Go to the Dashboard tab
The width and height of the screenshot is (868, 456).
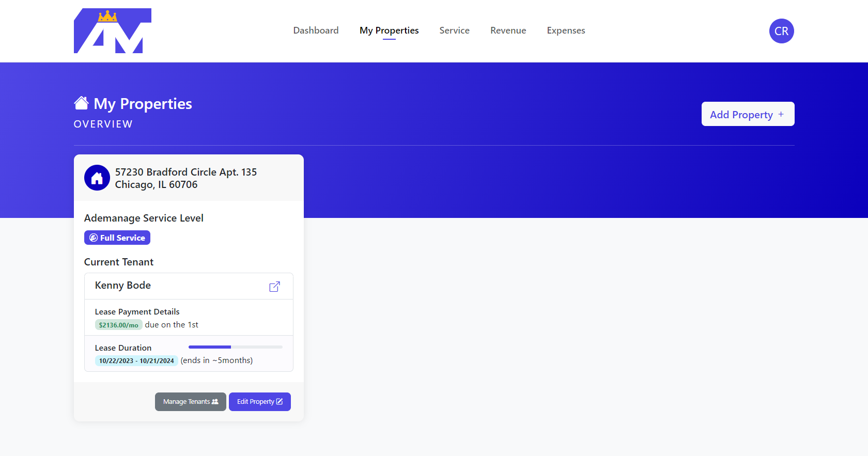pos(316,30)
